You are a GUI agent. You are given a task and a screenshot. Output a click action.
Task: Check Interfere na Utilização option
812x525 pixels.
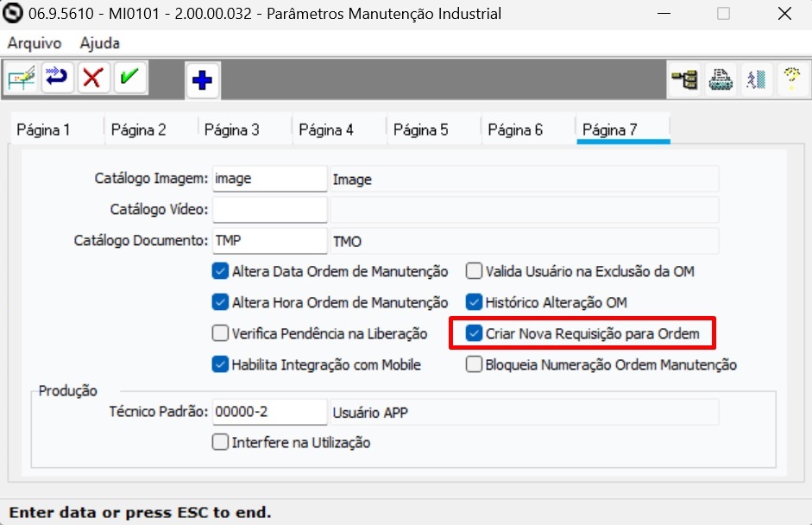click(x=220, y=442)
